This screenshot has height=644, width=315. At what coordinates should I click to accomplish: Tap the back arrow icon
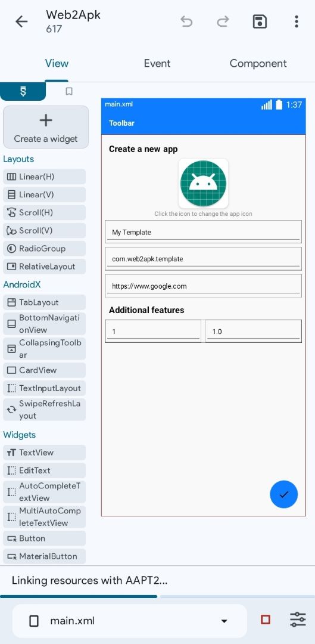click(21, 21)
